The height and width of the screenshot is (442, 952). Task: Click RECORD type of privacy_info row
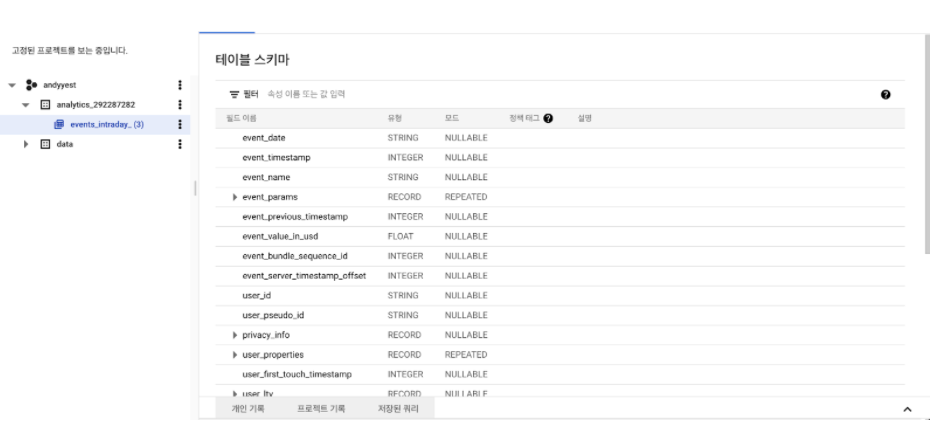(404, 335)
